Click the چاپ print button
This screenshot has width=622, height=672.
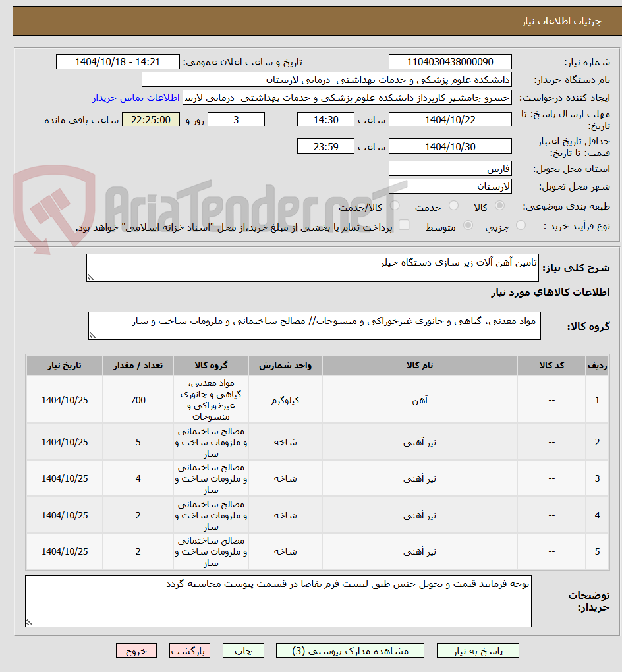click(243, 650)
